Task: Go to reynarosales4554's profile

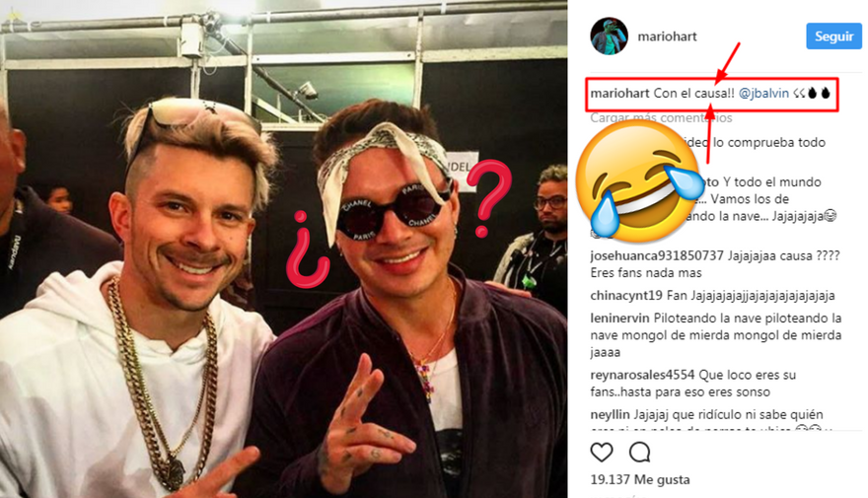Action: coord(642,375)
